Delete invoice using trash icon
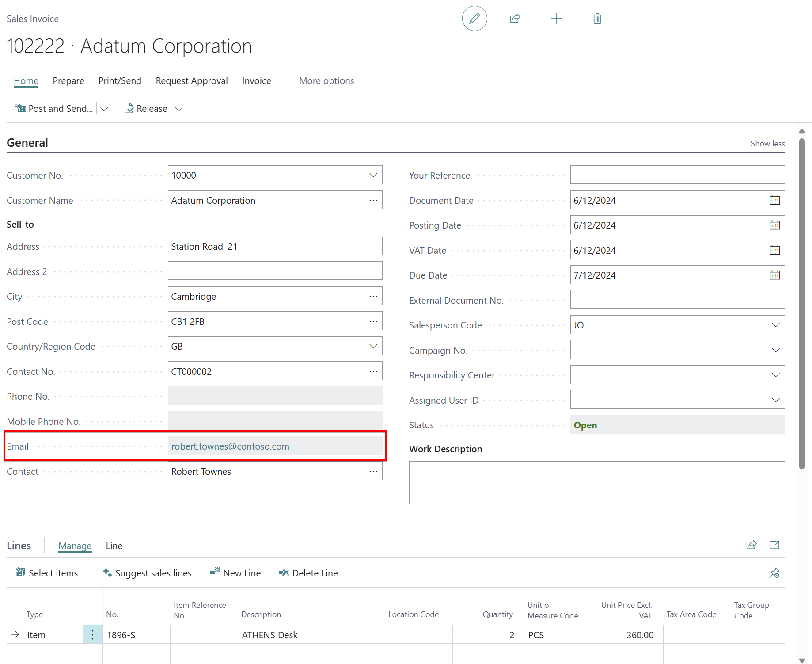 point(597,19)
